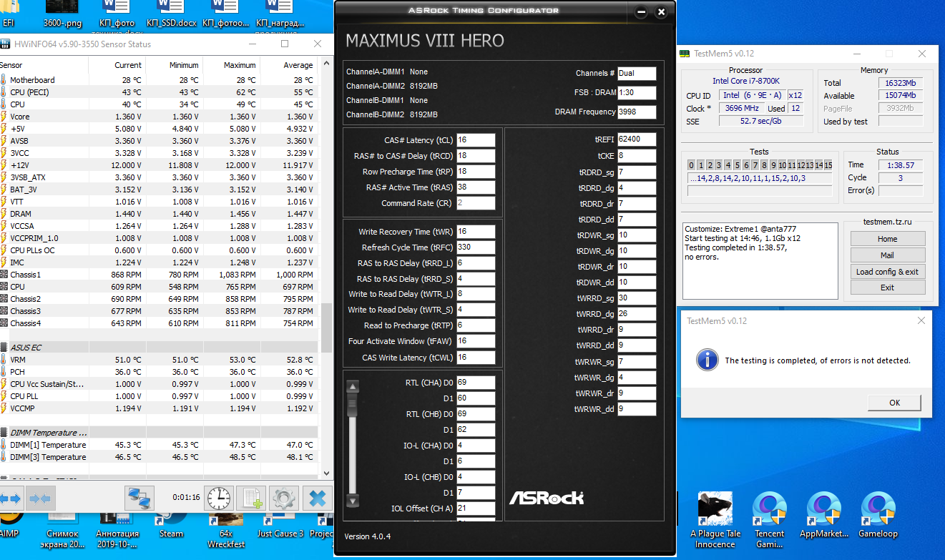Click the DRAM Frequency field showing 3998

pyautogui.click(x=637, y=112)
